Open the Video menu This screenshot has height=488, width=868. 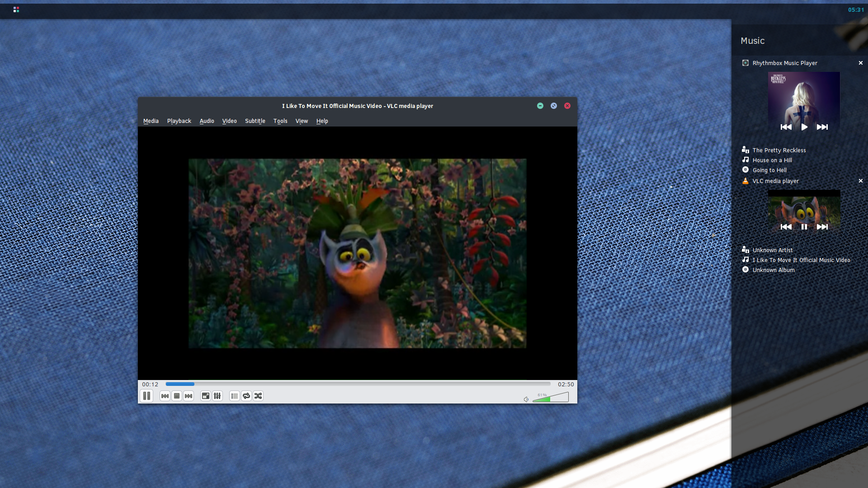(230, 121)
